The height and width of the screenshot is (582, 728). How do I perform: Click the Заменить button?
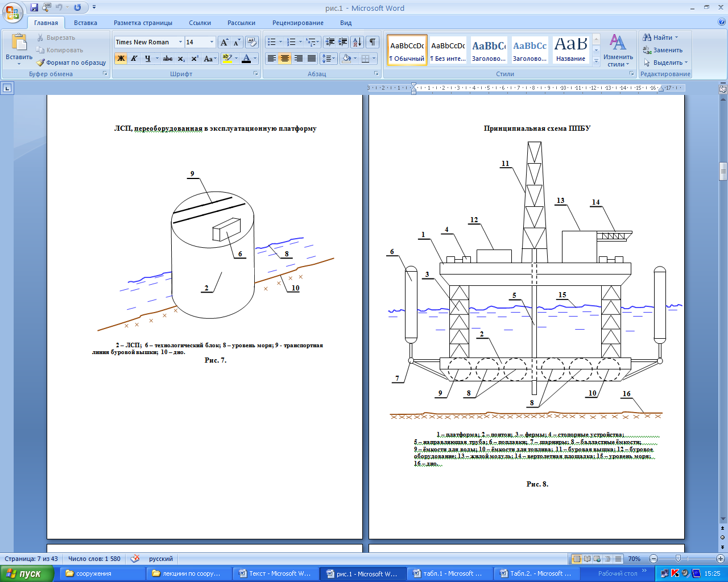point(663,50)
